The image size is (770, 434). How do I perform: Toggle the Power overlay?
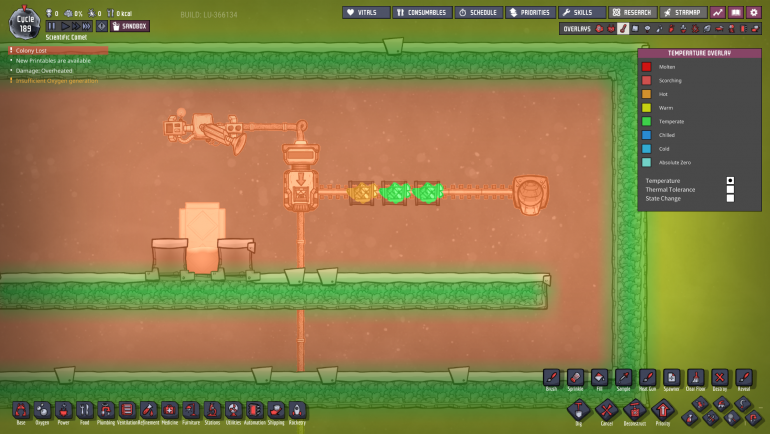click(x=611, y=29)
